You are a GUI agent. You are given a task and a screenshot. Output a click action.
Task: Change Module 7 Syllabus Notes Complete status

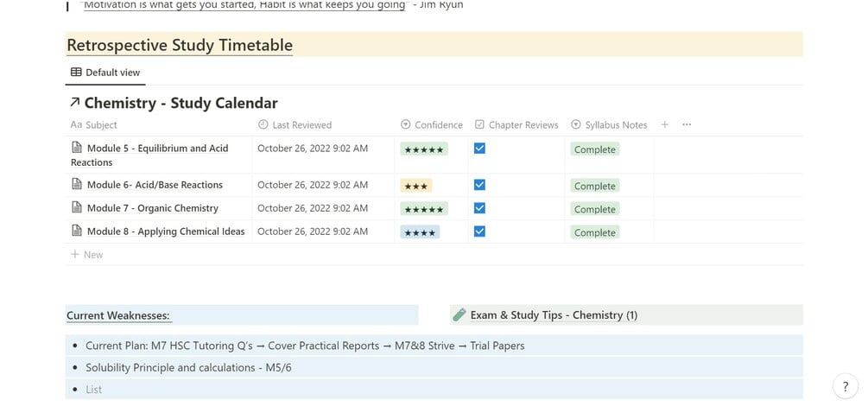click(595, 209)
